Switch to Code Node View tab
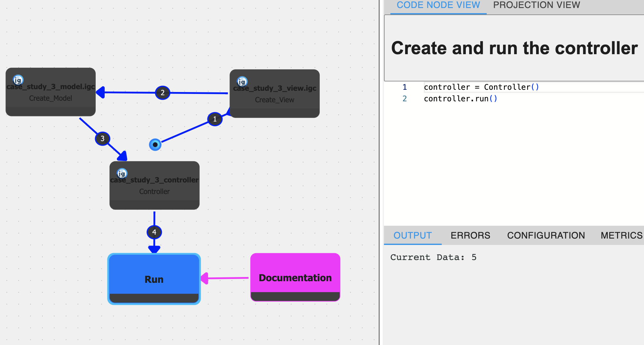This screenshot has width=644, height=345. click(438, 5)
